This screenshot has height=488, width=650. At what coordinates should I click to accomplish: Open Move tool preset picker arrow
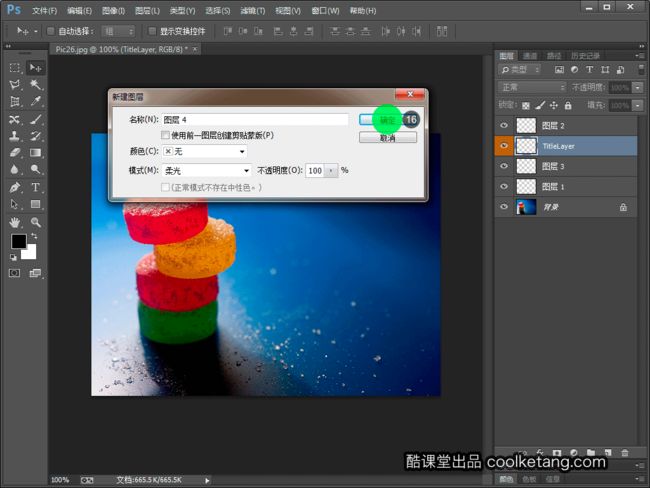pyautogui.click(x=36, y=31)
